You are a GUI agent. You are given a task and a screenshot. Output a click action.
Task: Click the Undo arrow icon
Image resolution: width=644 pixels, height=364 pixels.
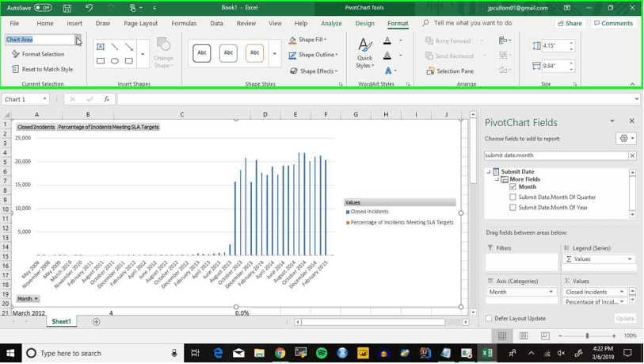89,8
